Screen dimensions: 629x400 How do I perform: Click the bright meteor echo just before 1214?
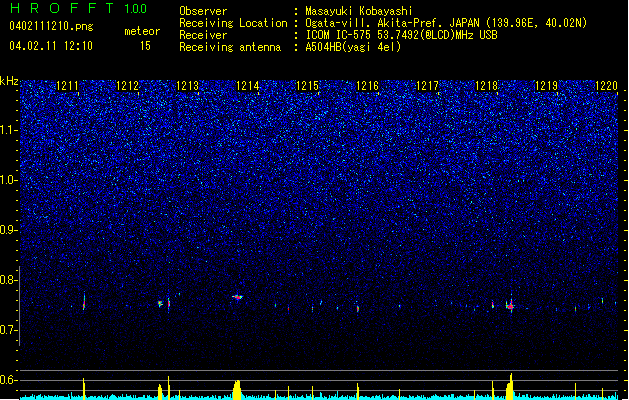pos(237,297)
